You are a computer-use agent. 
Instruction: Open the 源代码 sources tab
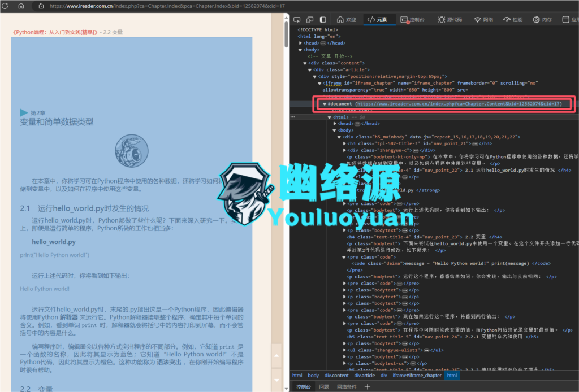450,20
